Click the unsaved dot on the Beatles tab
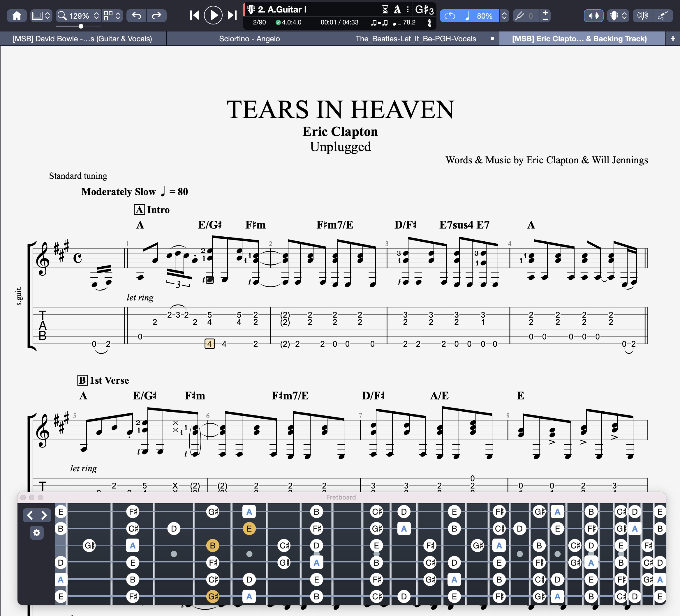This screenshot has width=680, height=616. [492, 38]
